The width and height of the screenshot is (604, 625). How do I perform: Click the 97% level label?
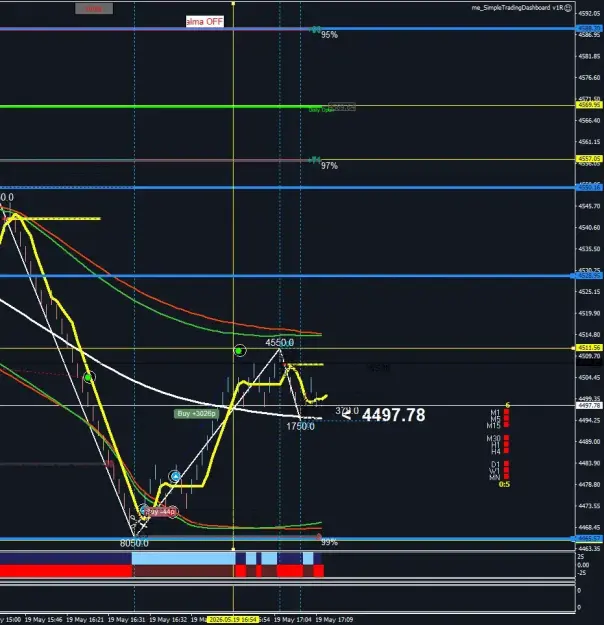click(x=329, y=166)
